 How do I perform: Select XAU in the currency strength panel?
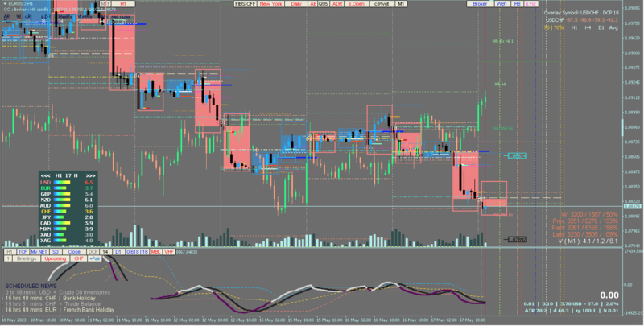click(x=45, y=234)
